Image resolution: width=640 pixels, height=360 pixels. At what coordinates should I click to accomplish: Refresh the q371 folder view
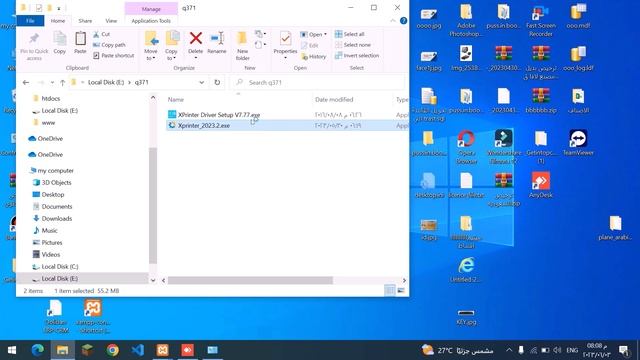point(217,82)
